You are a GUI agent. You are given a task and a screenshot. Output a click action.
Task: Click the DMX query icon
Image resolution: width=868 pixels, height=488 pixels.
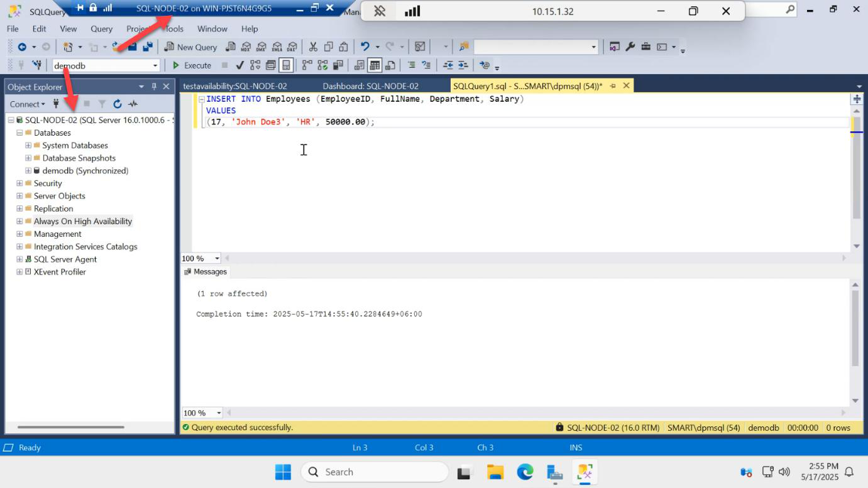point(261,47)
